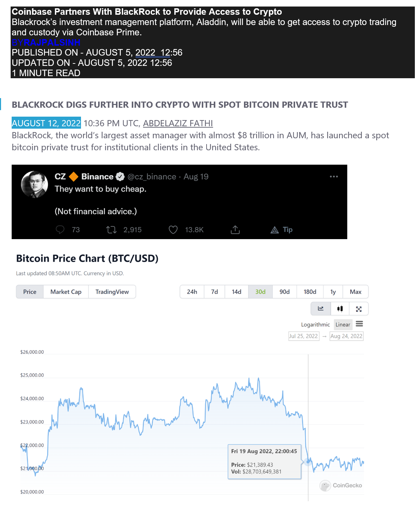Click the tweet reply speech bubble icon
The width and height of the screenshot is (420, 505).
pyautogui.click(x=60, y=230)
